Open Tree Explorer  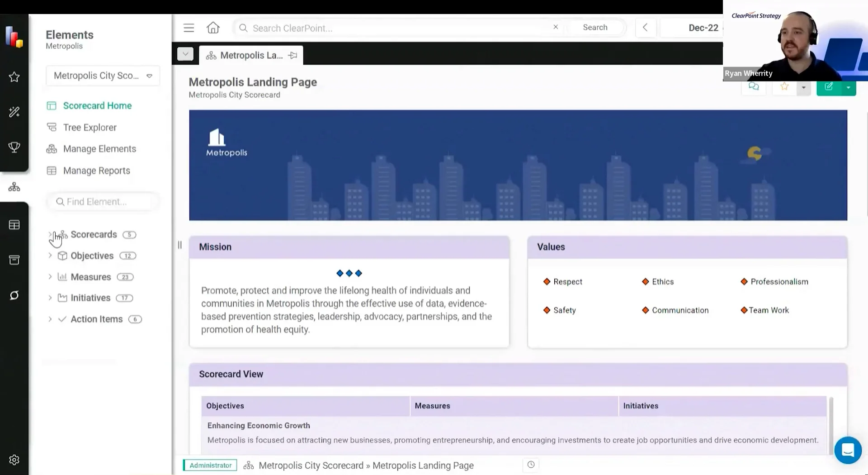coord(90,127)
